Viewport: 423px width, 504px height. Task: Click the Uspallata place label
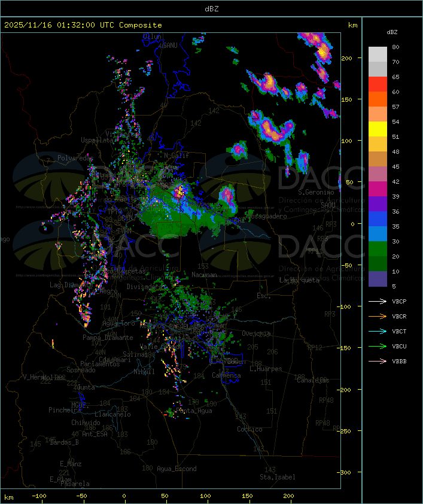pos(97,140)
